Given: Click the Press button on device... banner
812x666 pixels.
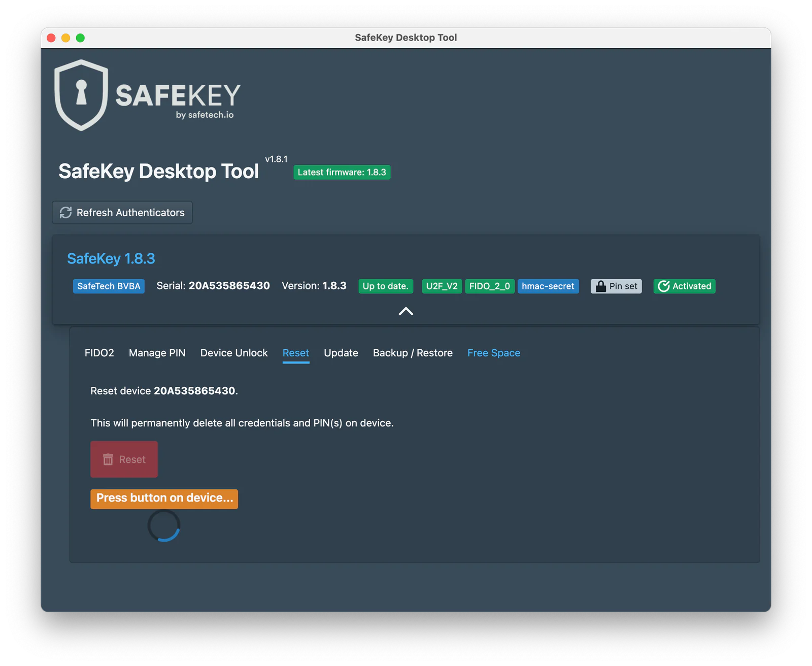Looking at the screenshot, I should click(x=164, y=498).
